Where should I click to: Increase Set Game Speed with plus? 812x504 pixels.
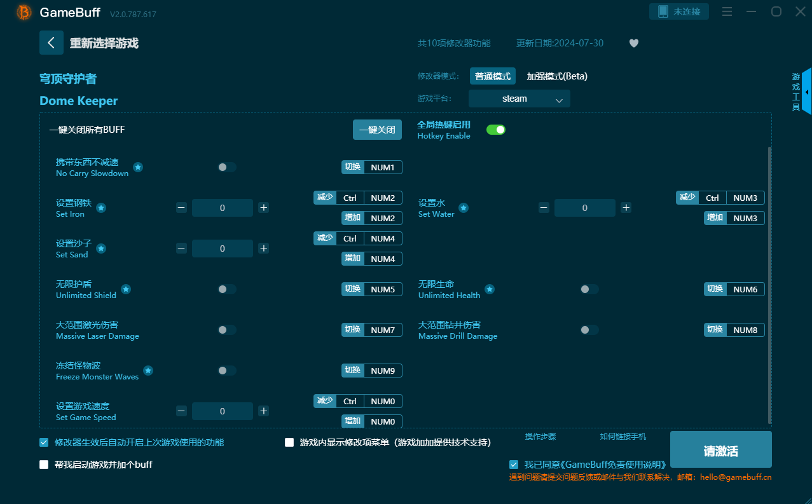point(264,411)
